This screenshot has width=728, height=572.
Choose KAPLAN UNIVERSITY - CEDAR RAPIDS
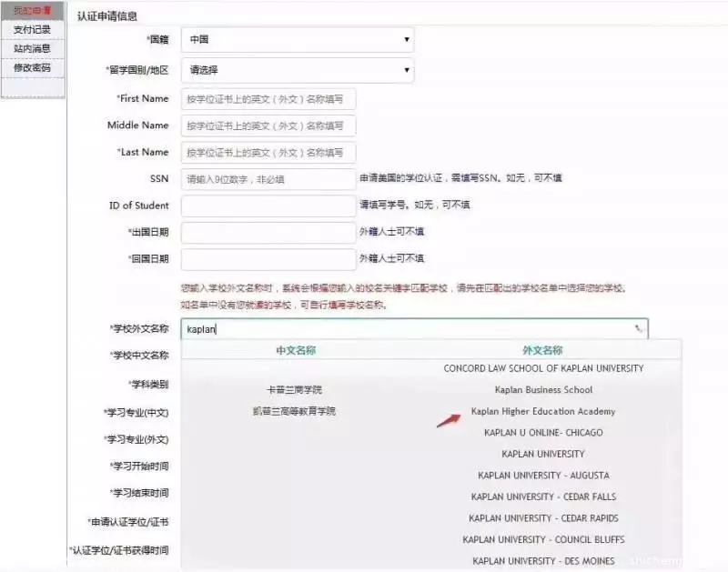coord(543,517)
